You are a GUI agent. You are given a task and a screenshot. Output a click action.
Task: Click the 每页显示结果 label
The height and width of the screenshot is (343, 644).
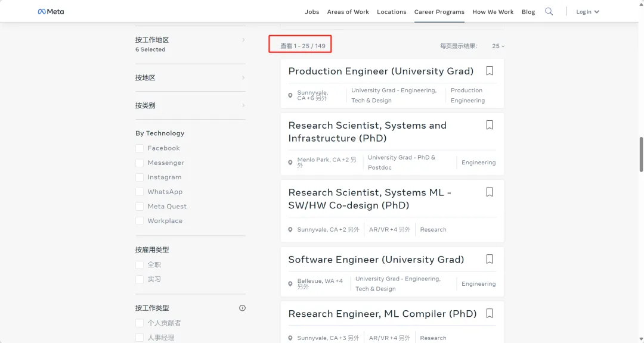[x=459, y=46]
